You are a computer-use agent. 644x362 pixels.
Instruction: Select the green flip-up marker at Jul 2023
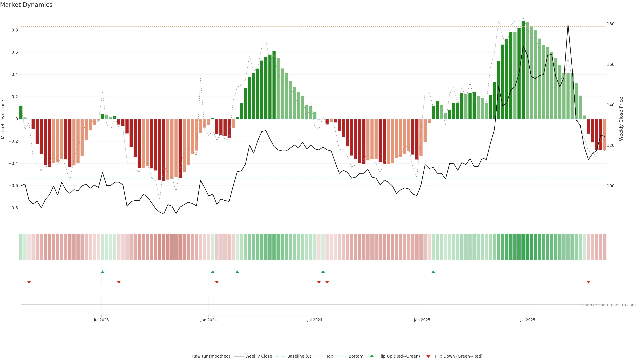(x=102, y=272)
